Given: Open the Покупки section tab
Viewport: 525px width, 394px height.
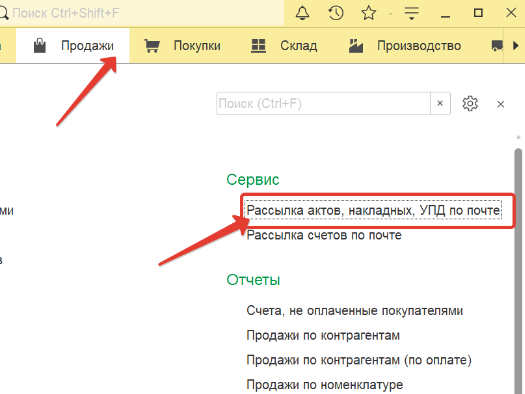Looking at the screenshot, I should pos(182,46).
